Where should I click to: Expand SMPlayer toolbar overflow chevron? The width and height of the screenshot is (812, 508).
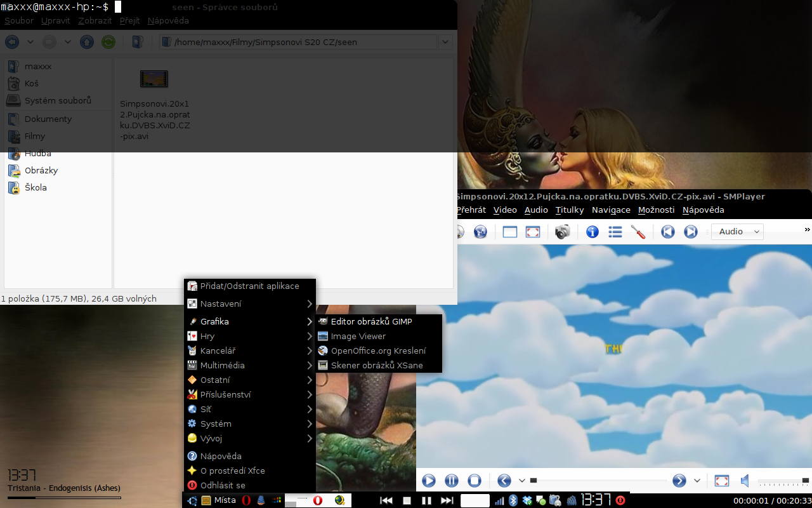pyautogui.click(x=807, y=229)
